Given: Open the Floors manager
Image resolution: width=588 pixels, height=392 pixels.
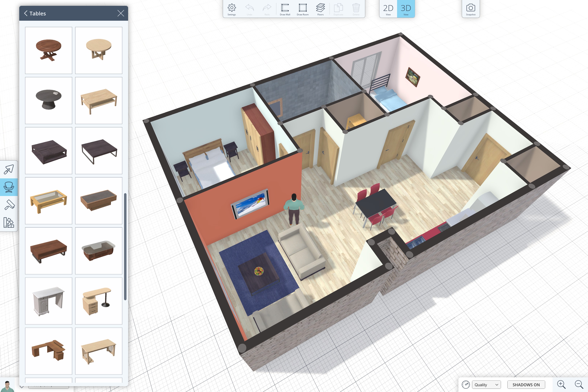Looking at the screenshot, I should [x=320, y=9].
